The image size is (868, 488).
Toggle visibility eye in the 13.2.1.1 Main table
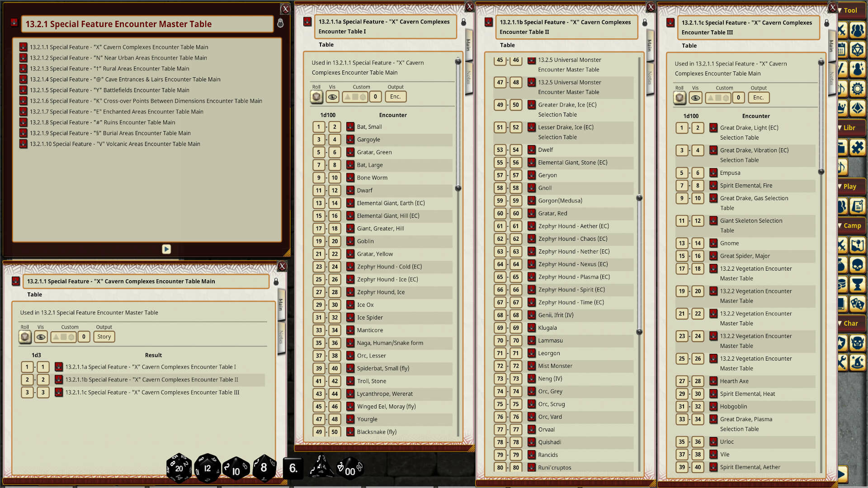[41, 337]
